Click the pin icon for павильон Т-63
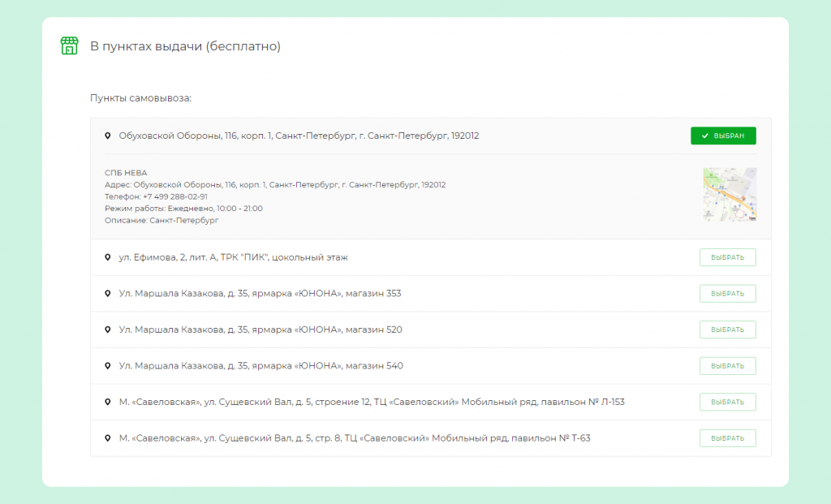 [x=108, y=438]
